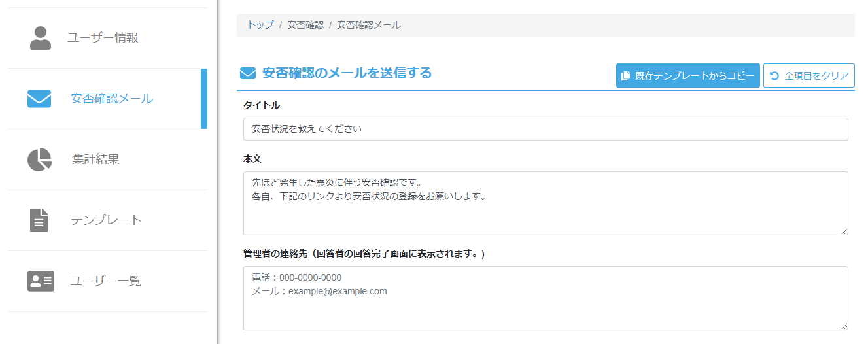Image resolution: width=868 pixels, height=344 pixels.
Task: Click the 安否確認のメールを送信する heading text
Action: point(347,73)
